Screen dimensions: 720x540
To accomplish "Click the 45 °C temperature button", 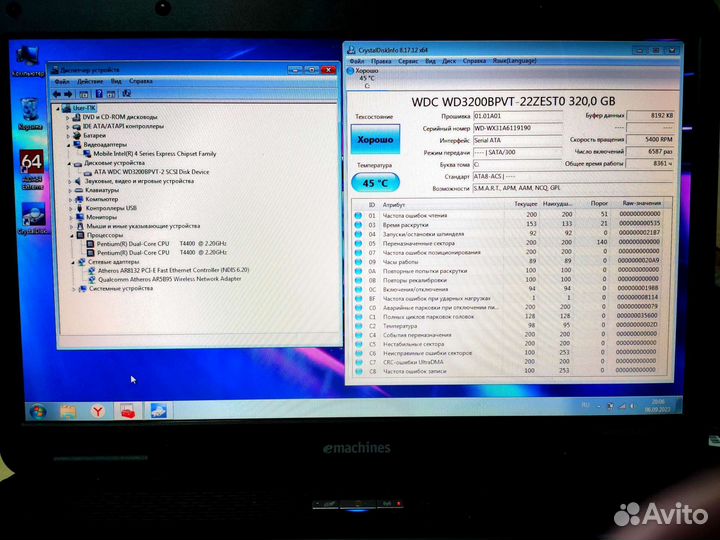I will coord(375,183).
